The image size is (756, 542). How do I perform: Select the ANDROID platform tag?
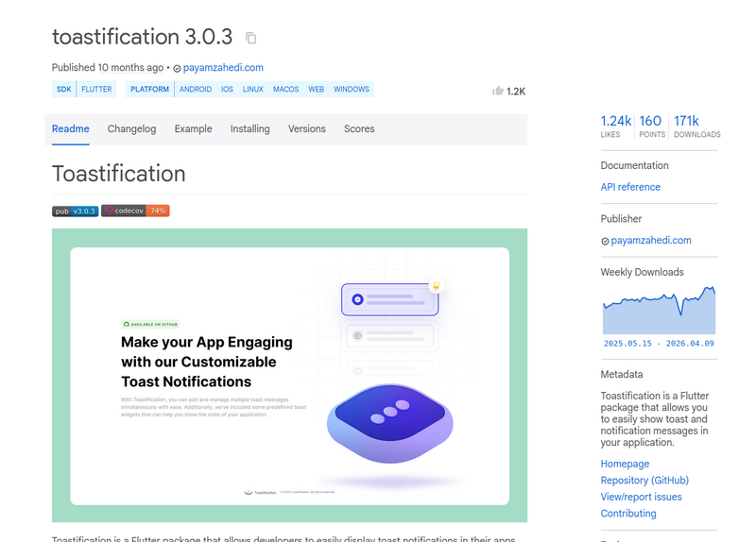(196, 89)
